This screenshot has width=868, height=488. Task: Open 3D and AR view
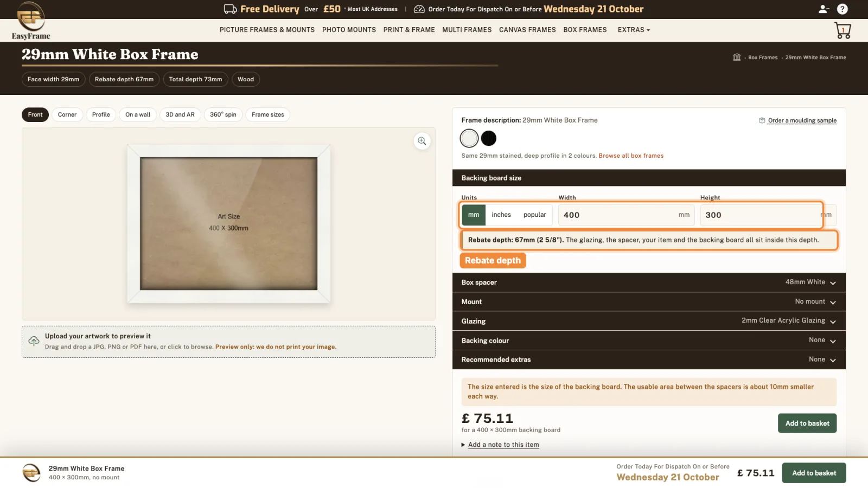coord(180,114)
